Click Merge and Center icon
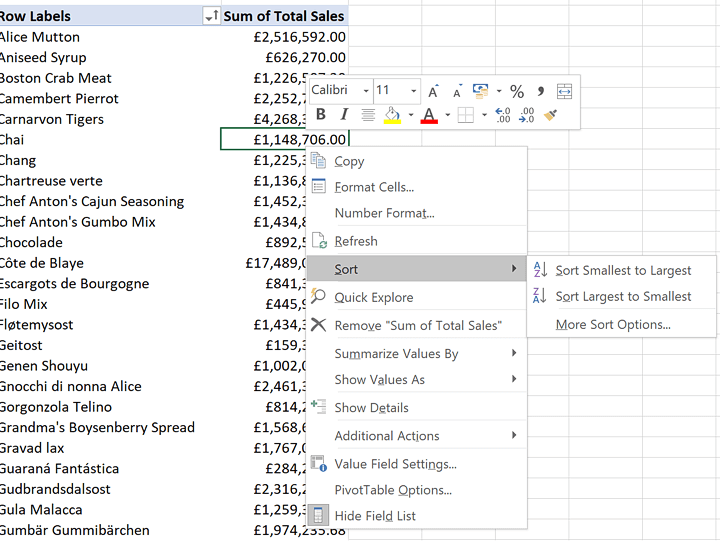720x542 pixels. point(565,91)
